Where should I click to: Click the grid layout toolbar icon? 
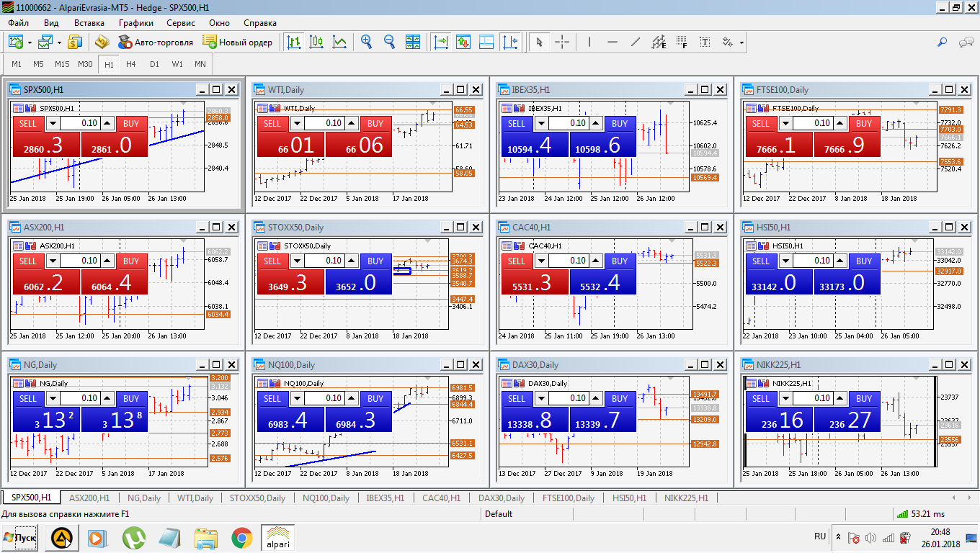coord(486,42)
